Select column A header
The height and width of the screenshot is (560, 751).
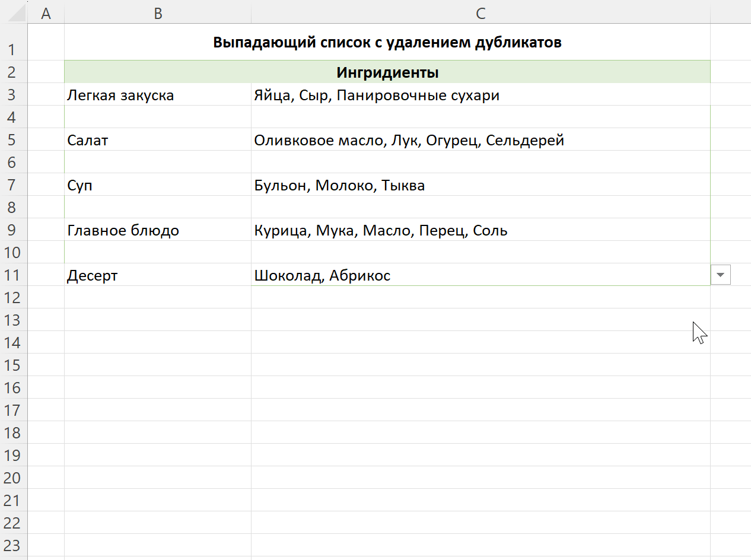[46, 13]
